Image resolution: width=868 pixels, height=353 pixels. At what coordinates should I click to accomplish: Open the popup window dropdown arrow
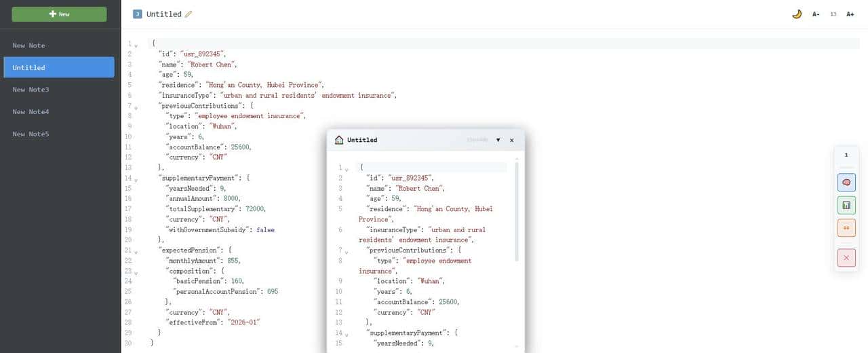coord(498,140)
